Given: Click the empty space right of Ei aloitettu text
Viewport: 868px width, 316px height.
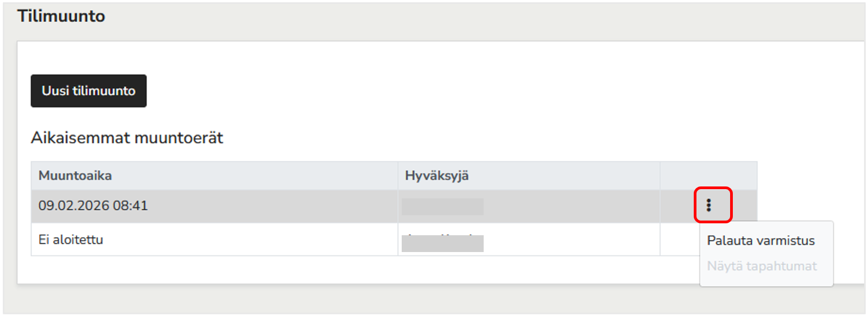Looking at the screenshot, I should click(250, 240).
